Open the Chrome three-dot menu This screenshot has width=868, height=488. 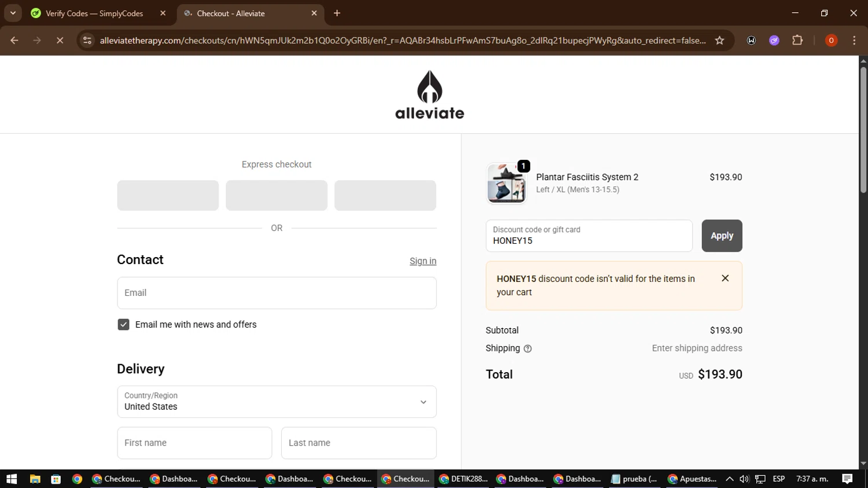[854, 41]
